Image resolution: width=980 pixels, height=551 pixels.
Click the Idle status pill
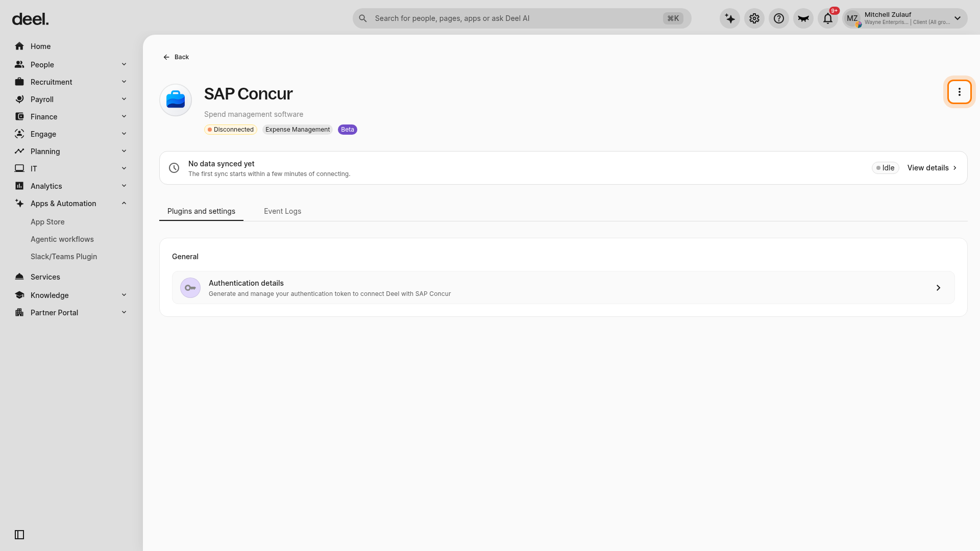pos(886,168)
